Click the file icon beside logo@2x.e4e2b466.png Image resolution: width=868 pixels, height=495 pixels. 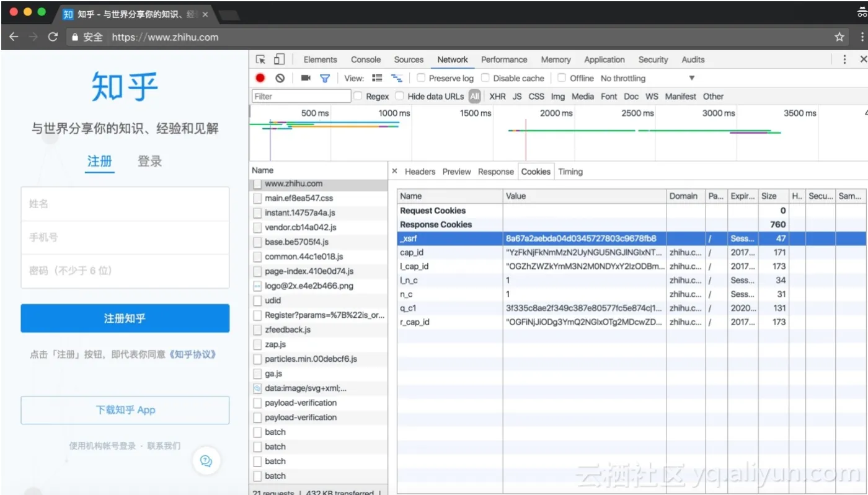coord(257,286)
